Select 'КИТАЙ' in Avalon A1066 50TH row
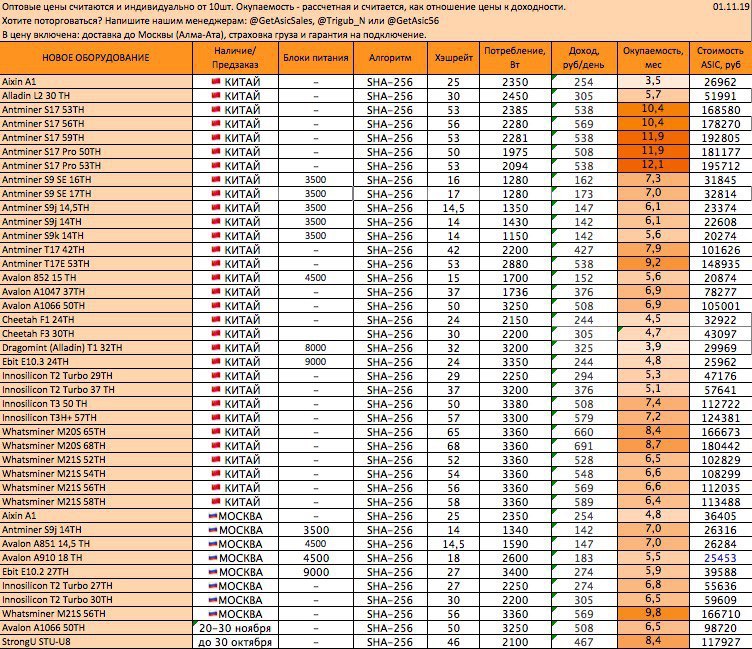Screen dimensions: 752x649 coord(242,306)
